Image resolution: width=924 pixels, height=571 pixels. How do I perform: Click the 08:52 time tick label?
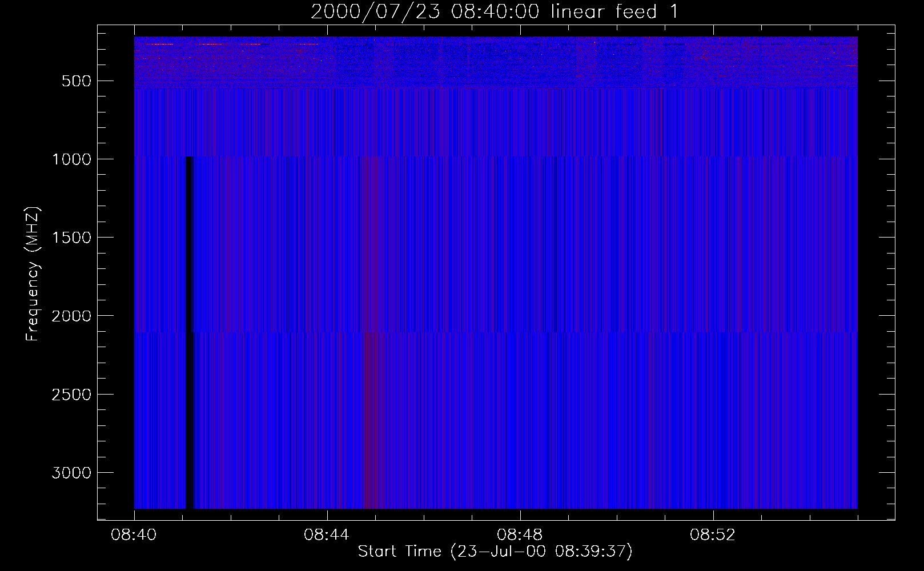click(713, 535)
